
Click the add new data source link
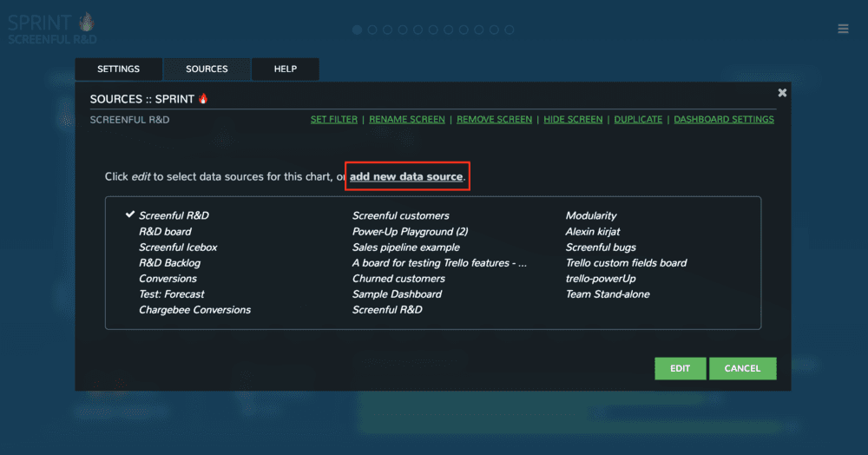click(x=405, y=176)
